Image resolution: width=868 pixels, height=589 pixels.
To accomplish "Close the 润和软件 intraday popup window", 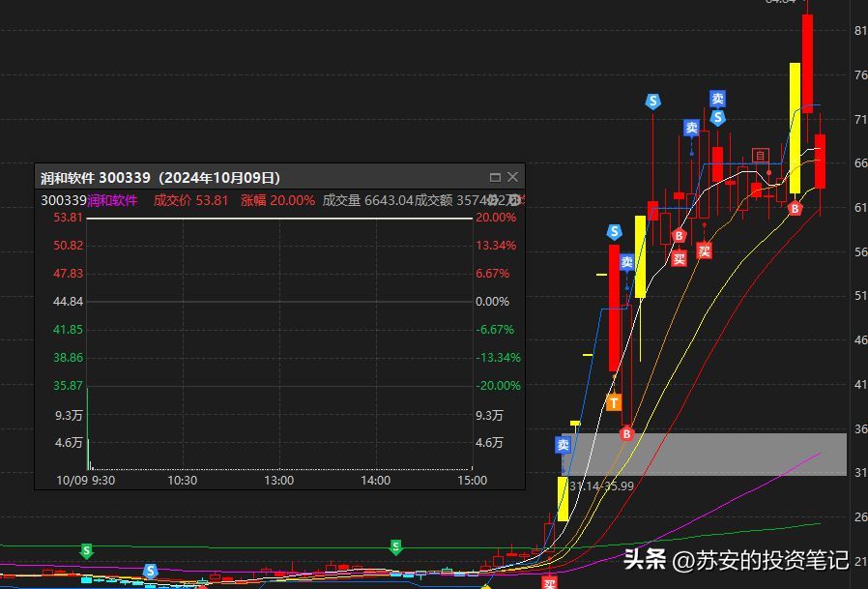I will [x=513, y=177].
